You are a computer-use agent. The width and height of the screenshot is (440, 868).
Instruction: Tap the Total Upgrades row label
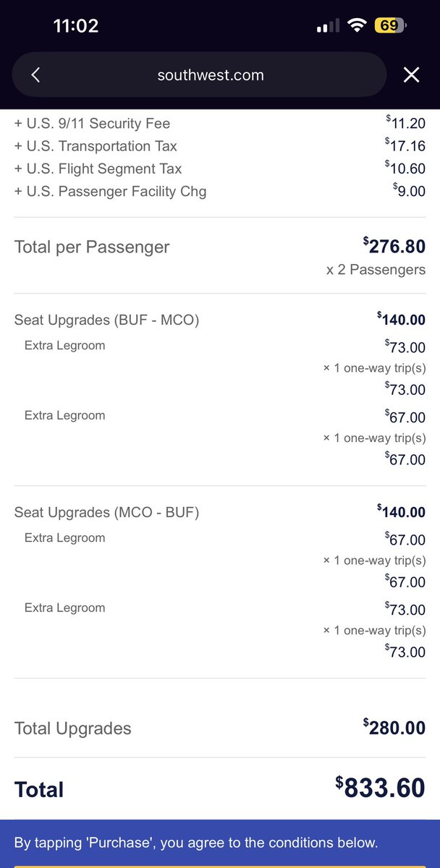click(x=73, y=728)
